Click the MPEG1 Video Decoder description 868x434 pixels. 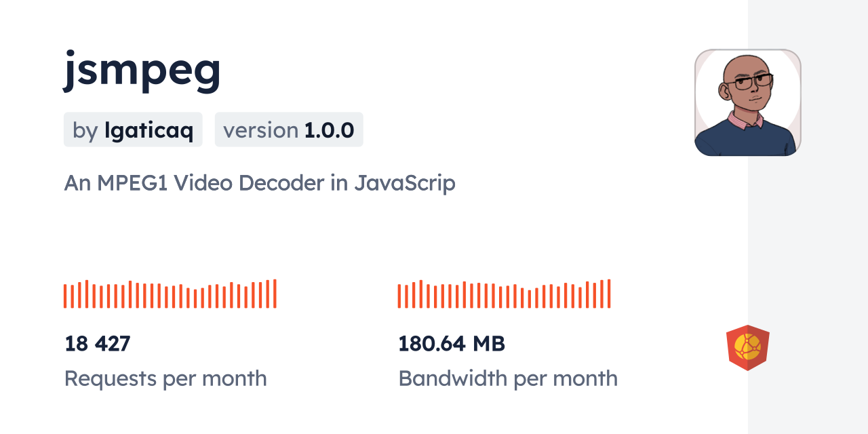(x=259, y=183)
